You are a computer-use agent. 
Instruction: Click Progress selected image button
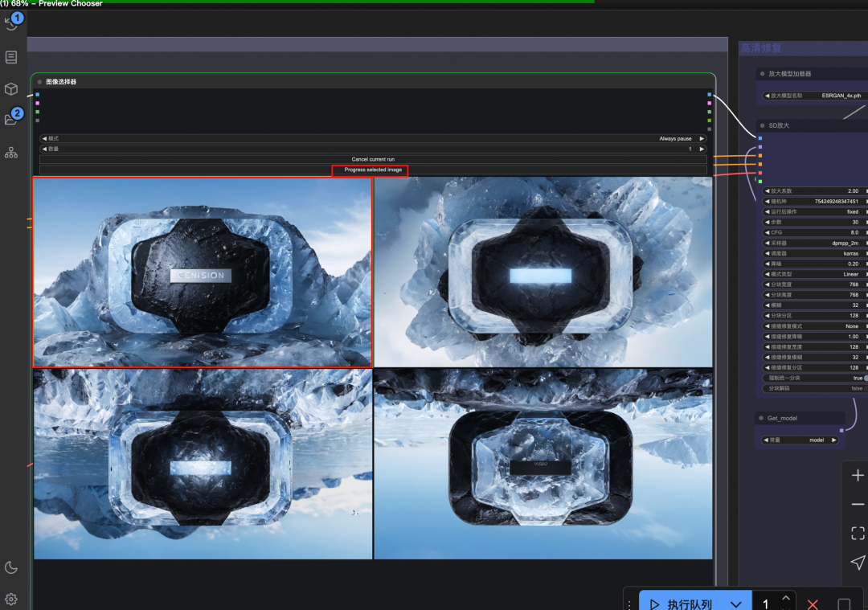[373, 170]
